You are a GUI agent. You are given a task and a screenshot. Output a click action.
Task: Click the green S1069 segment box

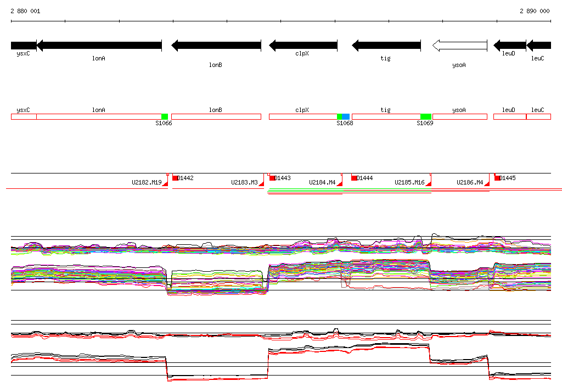tap(426, 116)
